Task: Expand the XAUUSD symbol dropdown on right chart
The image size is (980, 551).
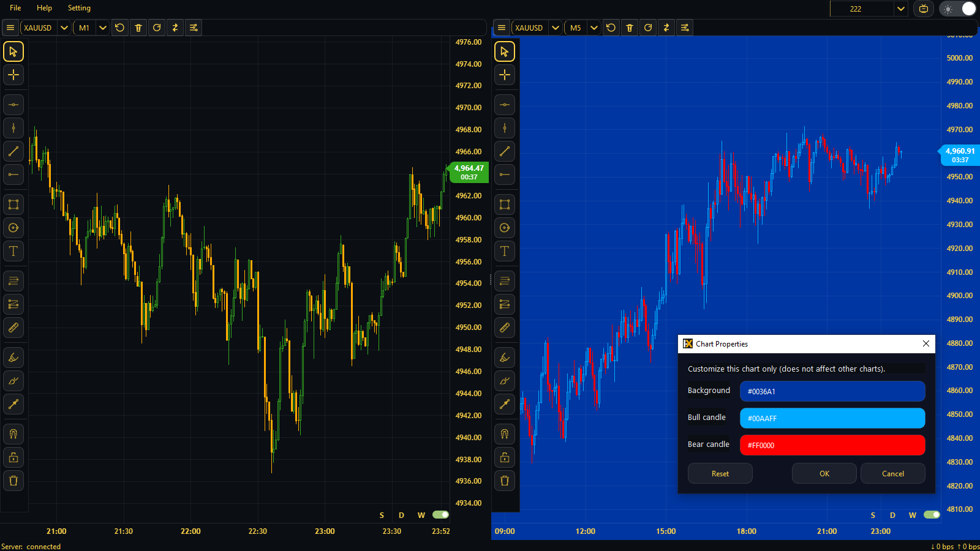Action: point(556,28)
